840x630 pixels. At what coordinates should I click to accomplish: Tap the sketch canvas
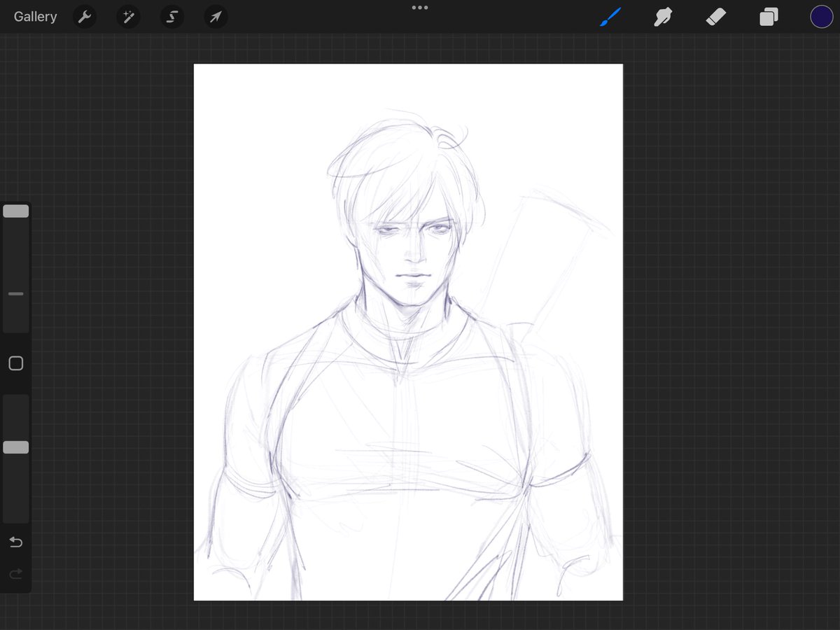point(408,332)
